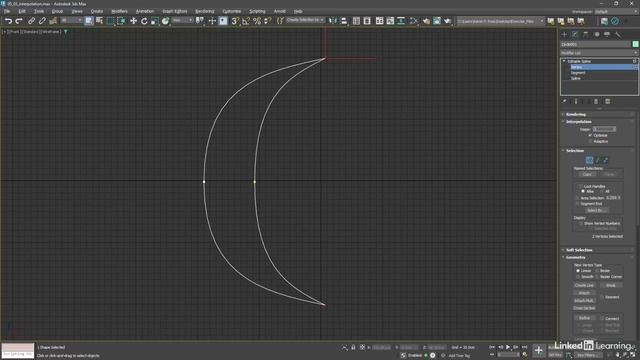Open the Animation menu
640x360 pixels.
[144, 11]
